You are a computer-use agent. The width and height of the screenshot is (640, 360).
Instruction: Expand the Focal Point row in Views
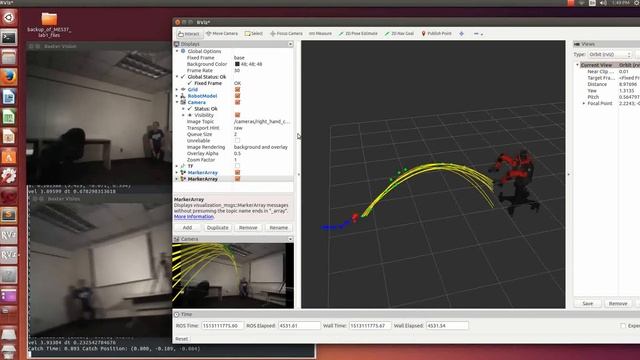[x=583, y=103]
